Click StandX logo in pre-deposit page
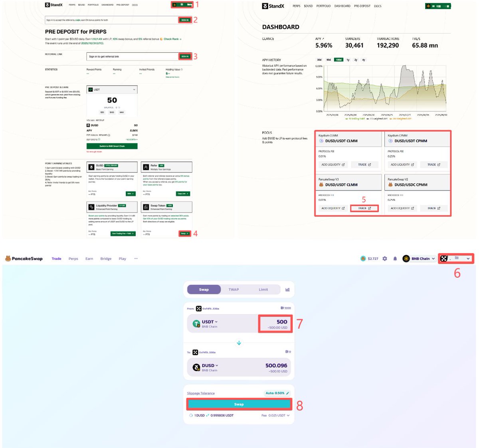Image resolution: width=479 pixels, height=448 pixels. [54, 5]
